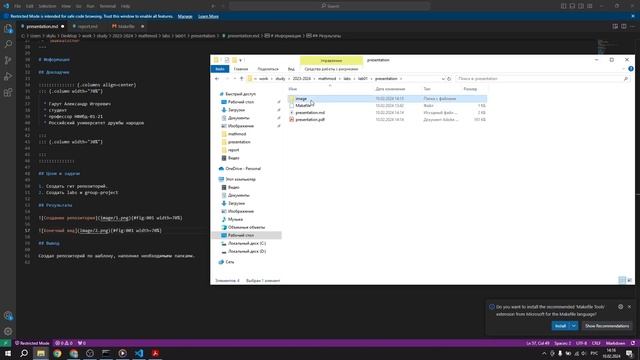Open Adobe Acrobat from the taskbar
This screenshot has height=360, width=640.
(155, 353)
